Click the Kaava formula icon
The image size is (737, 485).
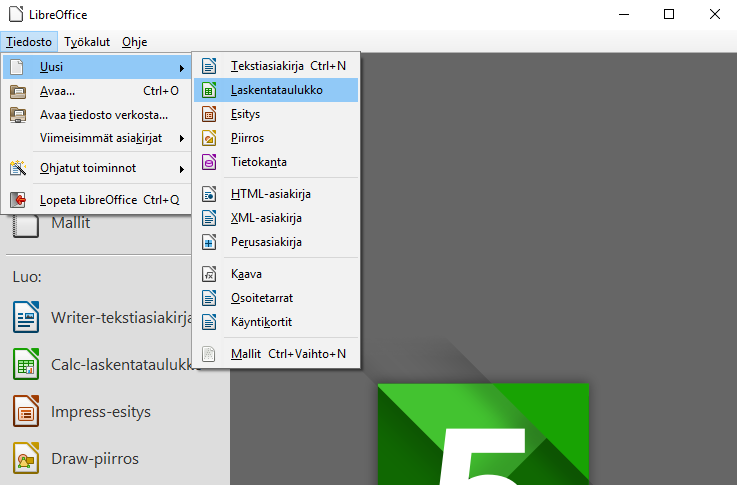(209, 274)
